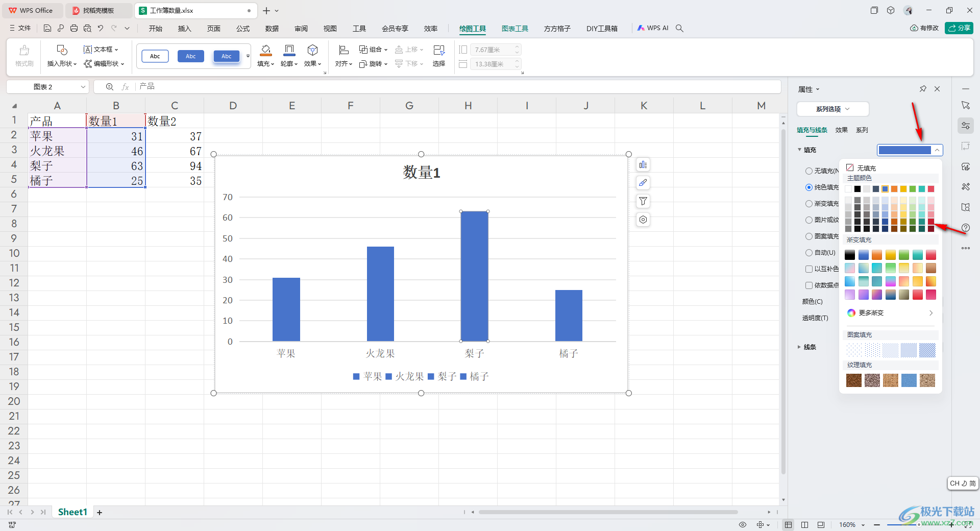Click the insert shape icon

coord(62,50)
